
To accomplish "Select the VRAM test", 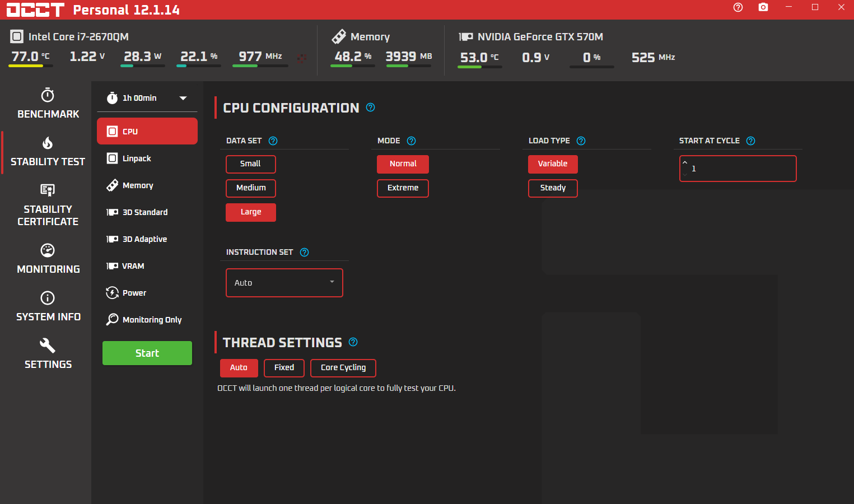I will coord(147,266).
